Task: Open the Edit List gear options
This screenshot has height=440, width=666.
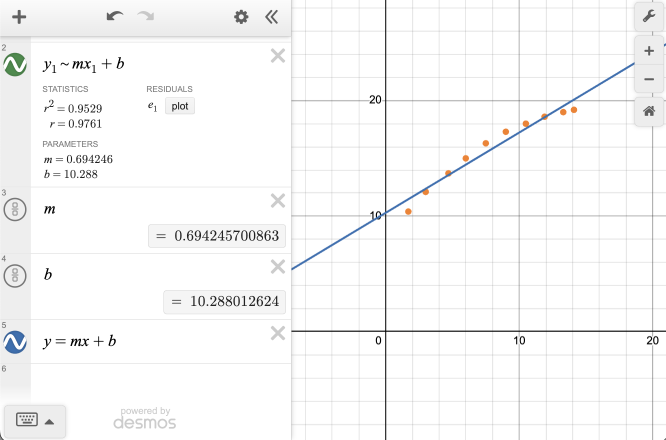Action: 240,17
